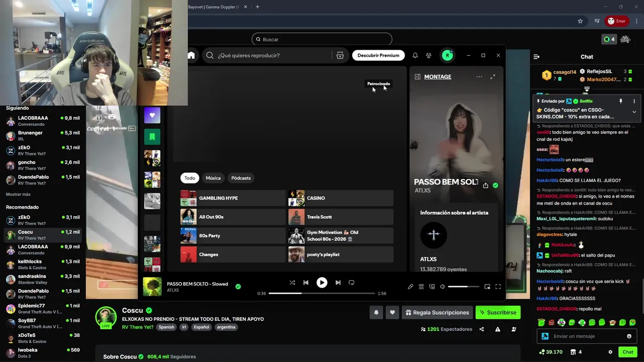Open the All Out 90s playlist
Screen dimensions: 644x362
click(233, 217)
